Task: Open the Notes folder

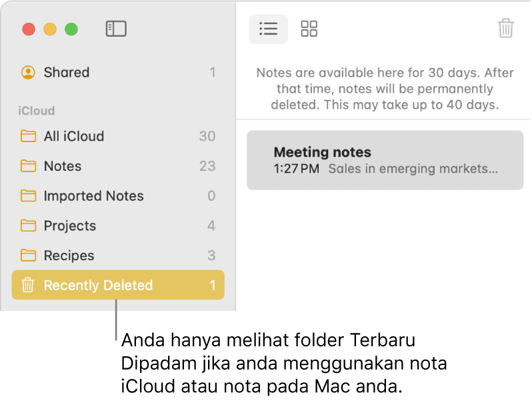Action: point(118,166)
